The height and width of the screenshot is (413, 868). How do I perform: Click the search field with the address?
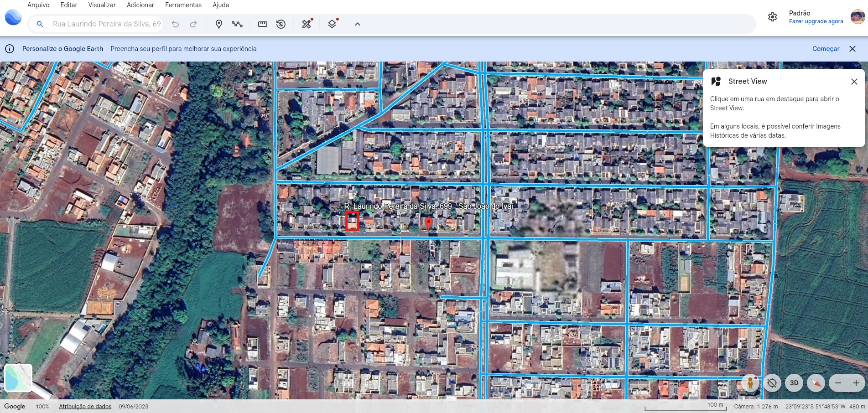pos(106,24)
